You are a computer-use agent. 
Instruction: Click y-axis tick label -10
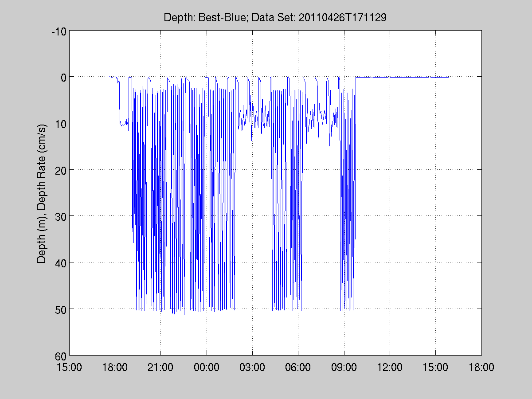coord(59,31)
